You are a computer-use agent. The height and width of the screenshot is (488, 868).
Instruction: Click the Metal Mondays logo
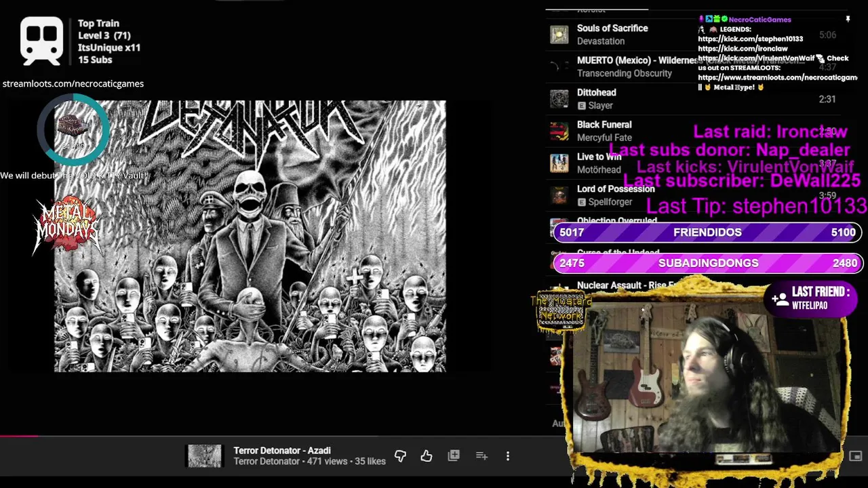68,225
